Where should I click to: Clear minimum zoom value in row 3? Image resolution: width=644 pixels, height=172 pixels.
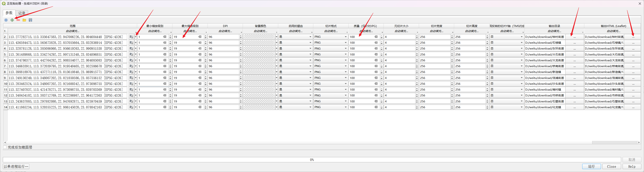point(165,43)
